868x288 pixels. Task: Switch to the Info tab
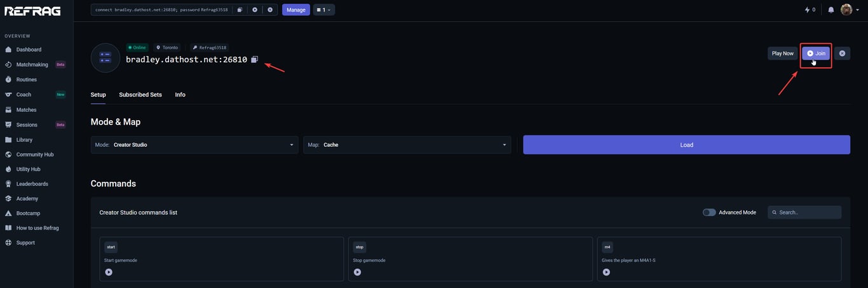pyautogui.click(x=180, y=95)
